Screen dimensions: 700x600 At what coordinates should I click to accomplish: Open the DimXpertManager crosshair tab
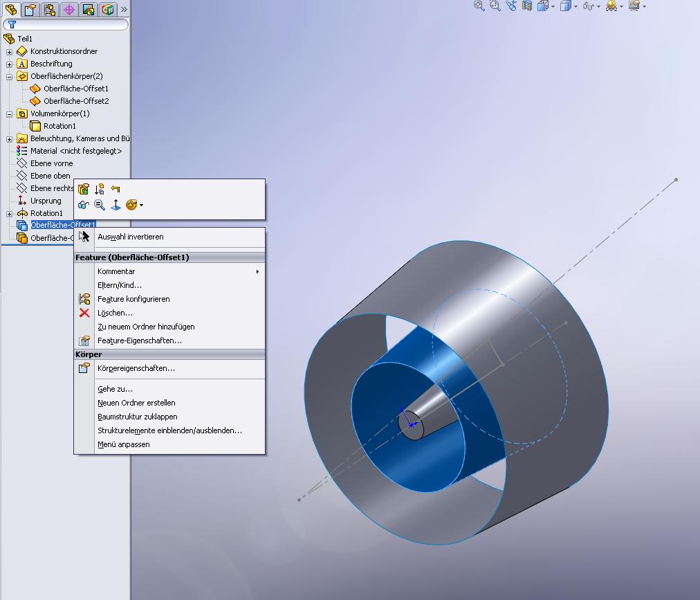point(69,10)
